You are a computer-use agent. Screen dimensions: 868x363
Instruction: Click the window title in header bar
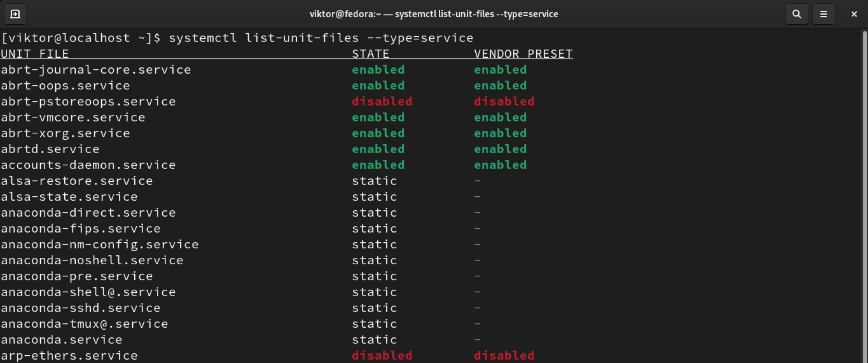[x=433, y=14]
